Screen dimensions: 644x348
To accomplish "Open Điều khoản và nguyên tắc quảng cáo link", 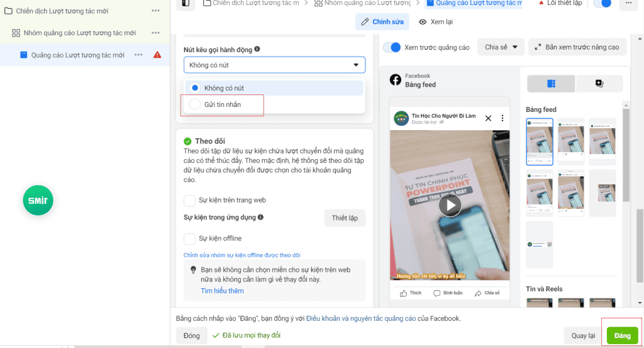I will coord(361,318).
